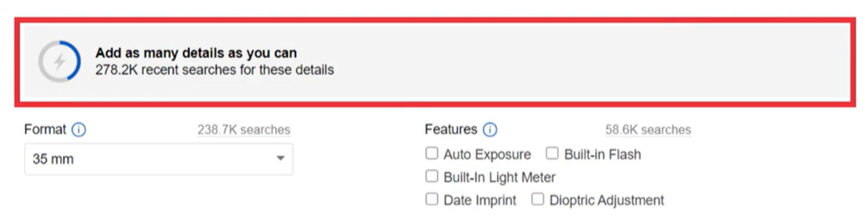Click the Format field label

point(45,129)
